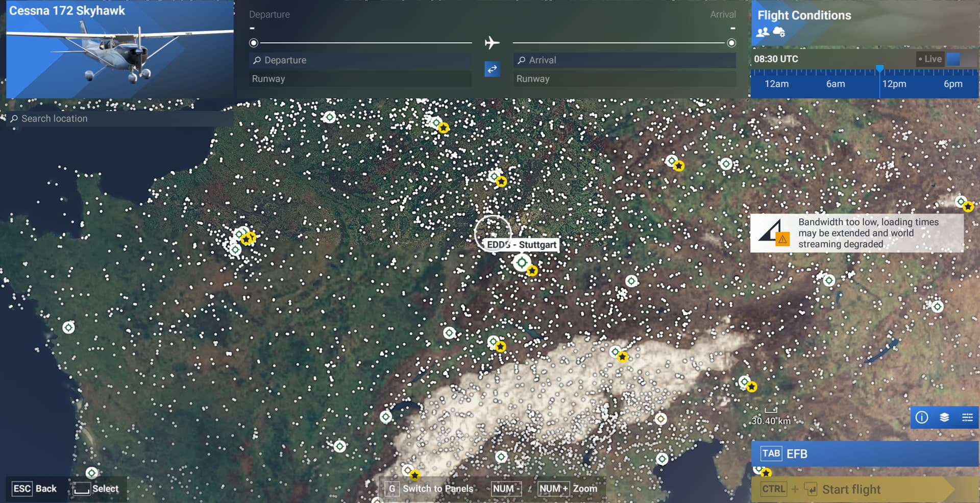The width and height of the screenshot is (980, 503).
Task: Click the info icon near the map scale
Action: [922, 417]
